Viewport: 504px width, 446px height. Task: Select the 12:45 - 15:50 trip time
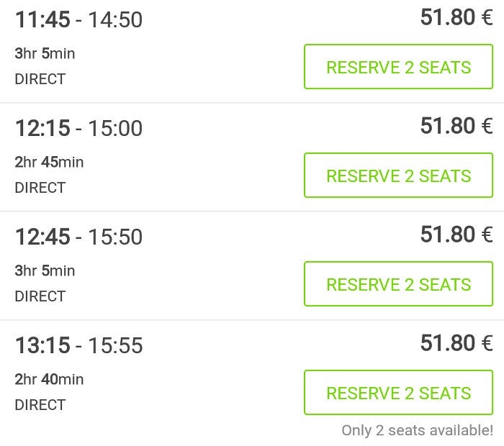[78, 237]
